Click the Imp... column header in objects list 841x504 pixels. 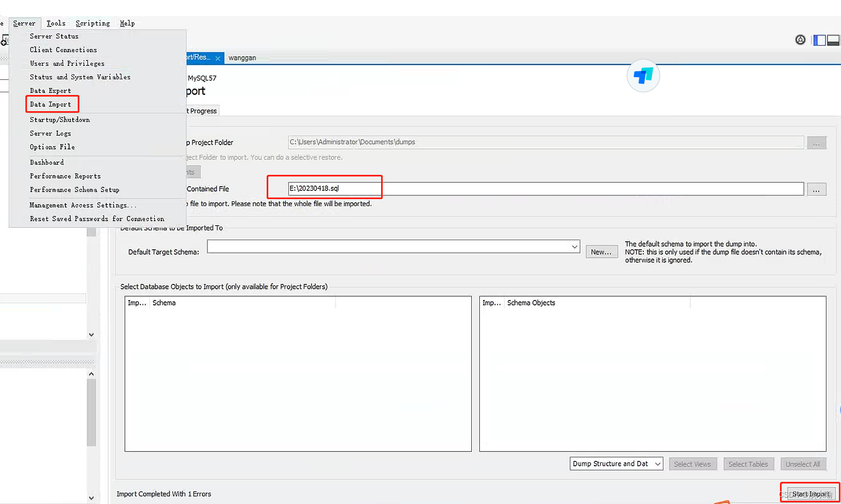[x=492, y=303]
